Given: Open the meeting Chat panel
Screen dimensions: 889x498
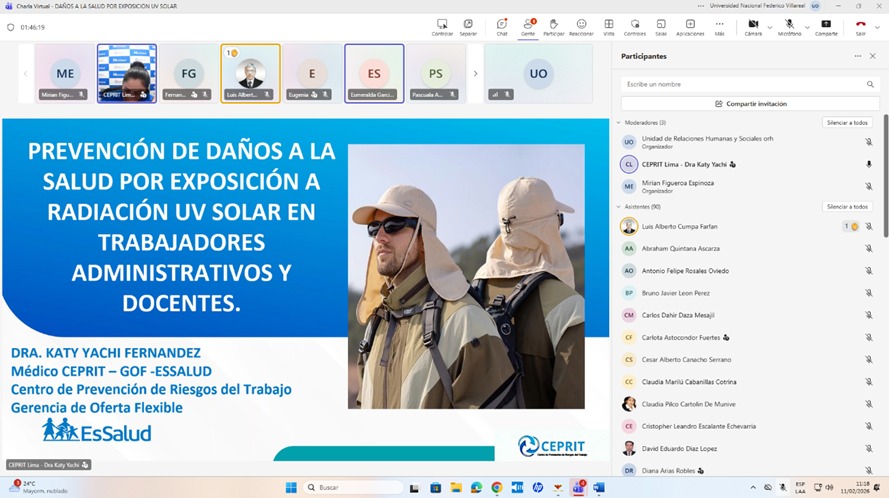Looking at the screenshot, I should tap(502, 27).
